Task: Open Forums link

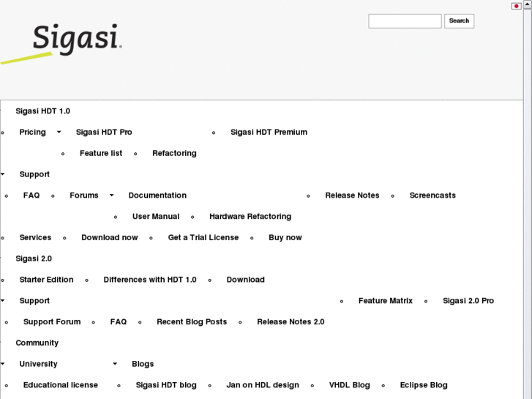Action: [x=84, y=195]
